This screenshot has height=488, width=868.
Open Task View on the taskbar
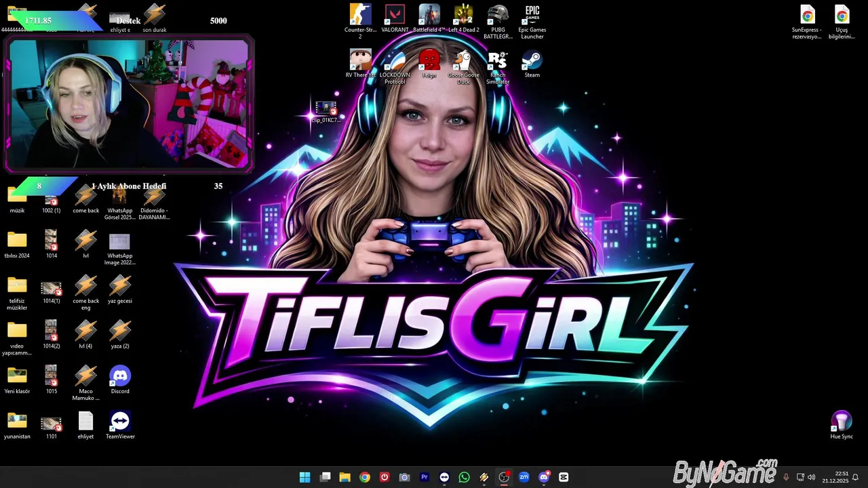pos(325,477)
